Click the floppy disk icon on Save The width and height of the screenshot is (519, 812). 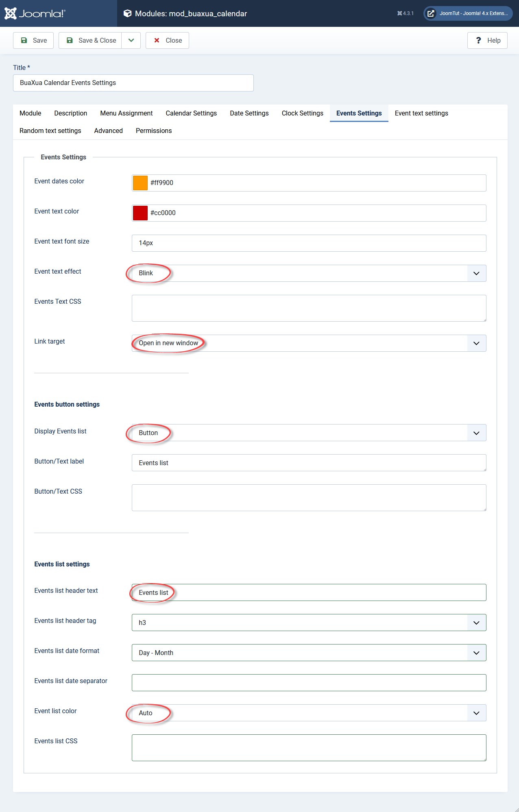coord(24,40)
